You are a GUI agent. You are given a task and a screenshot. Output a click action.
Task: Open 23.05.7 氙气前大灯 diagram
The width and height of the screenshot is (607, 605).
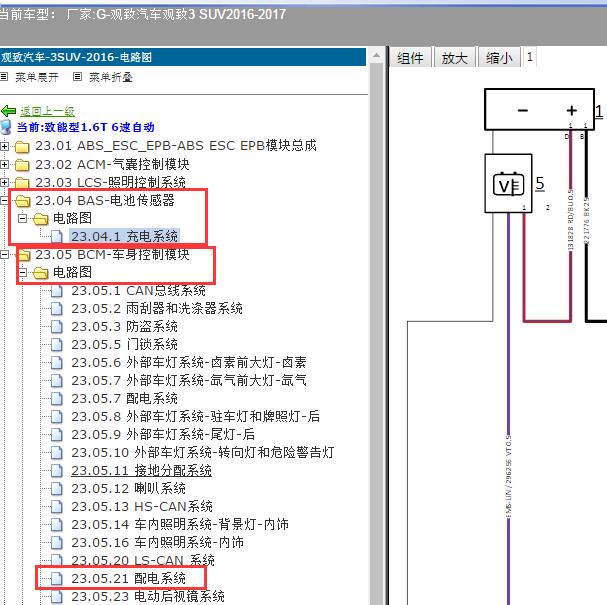click(189, 380)
